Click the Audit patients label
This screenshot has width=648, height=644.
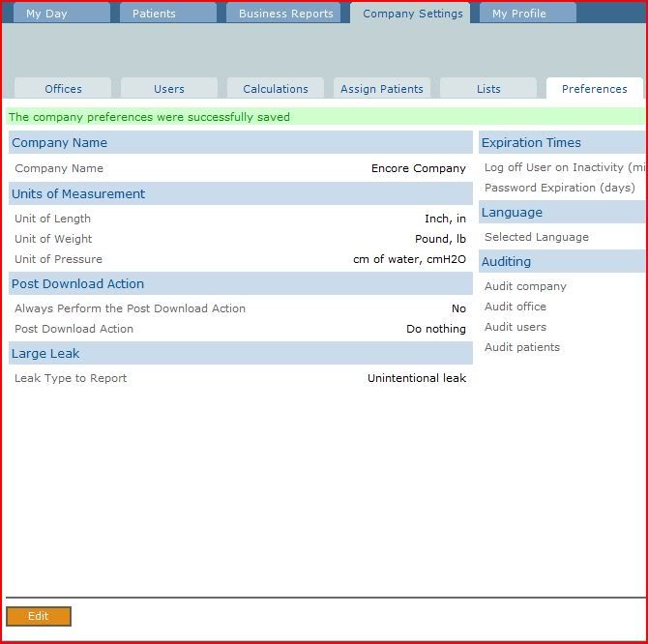point(521,347)
